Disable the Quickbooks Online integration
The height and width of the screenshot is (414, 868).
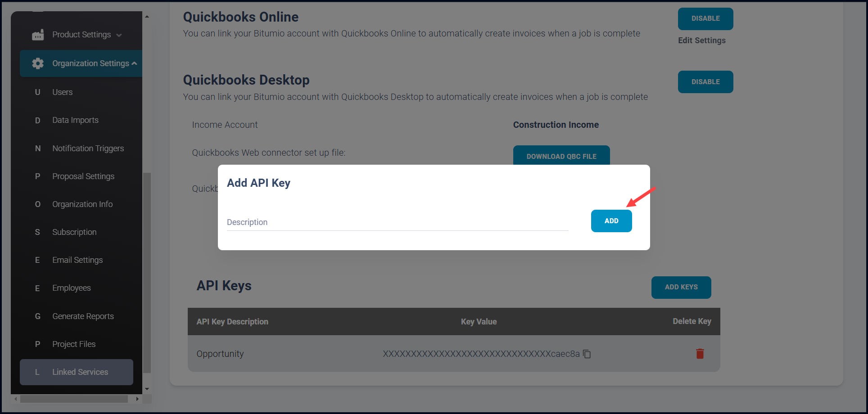click(705, 19)
